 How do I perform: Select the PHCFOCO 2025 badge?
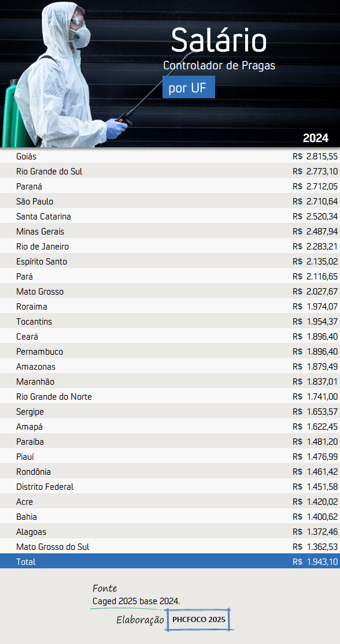pyautogui.click(x=199, y=620)
